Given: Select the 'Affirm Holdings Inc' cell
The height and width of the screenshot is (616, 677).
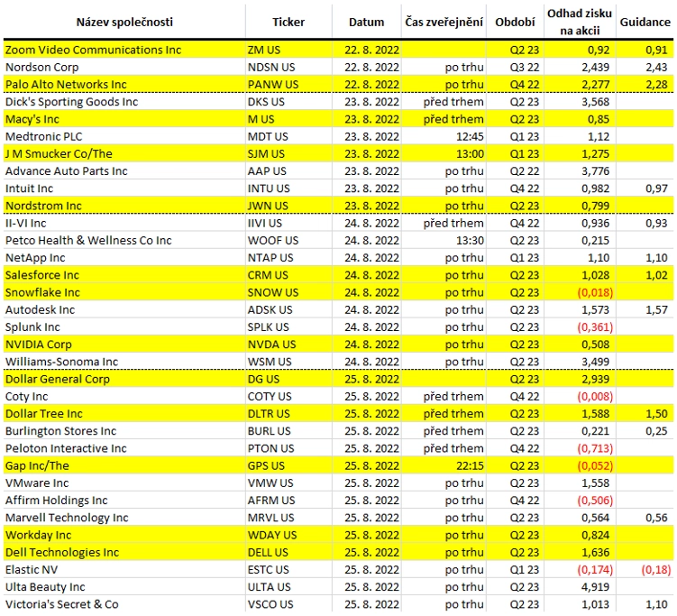Looking at the screenshot, I should pos(124,501).
